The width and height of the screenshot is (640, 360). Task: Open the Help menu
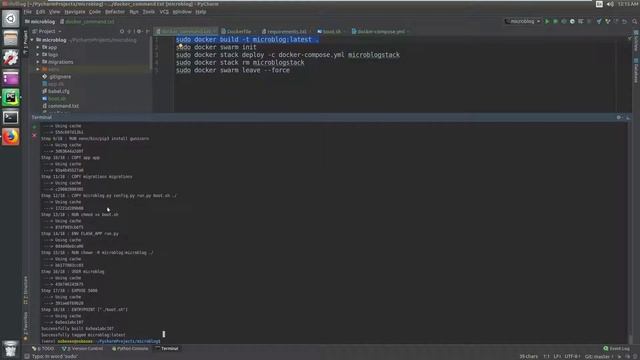(201, 12)
